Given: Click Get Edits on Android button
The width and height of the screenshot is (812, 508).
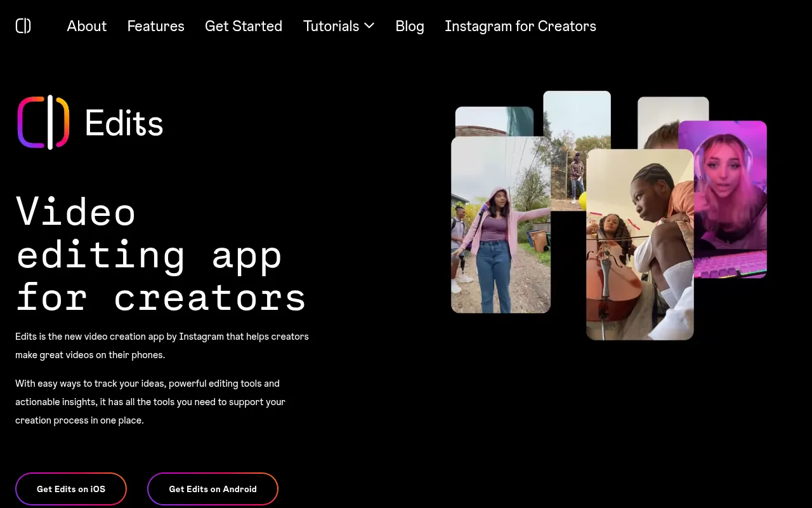Looking at the screenshot, I should (x=213, y=489).
